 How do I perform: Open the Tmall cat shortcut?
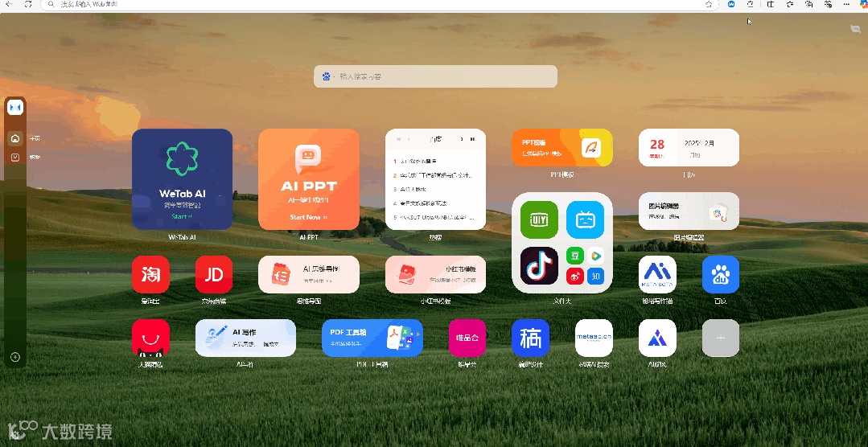150,338
